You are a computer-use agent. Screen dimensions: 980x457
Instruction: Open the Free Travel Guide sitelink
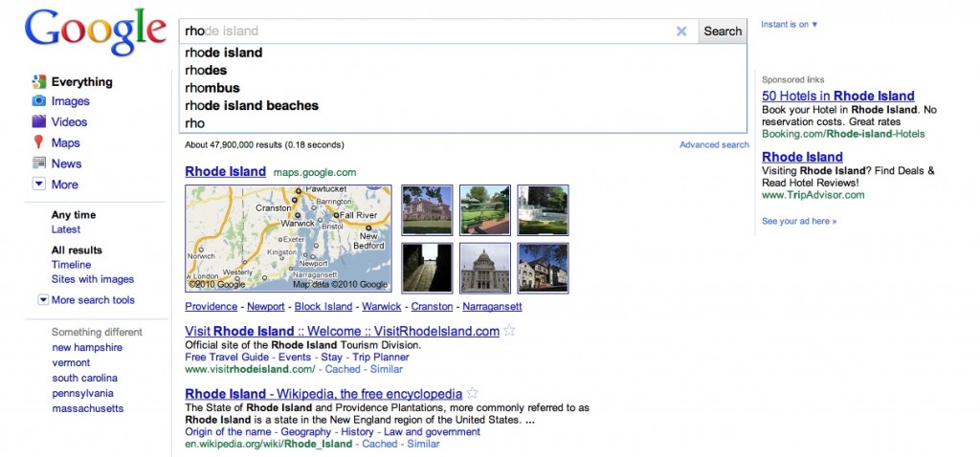[x=227, y=358]
